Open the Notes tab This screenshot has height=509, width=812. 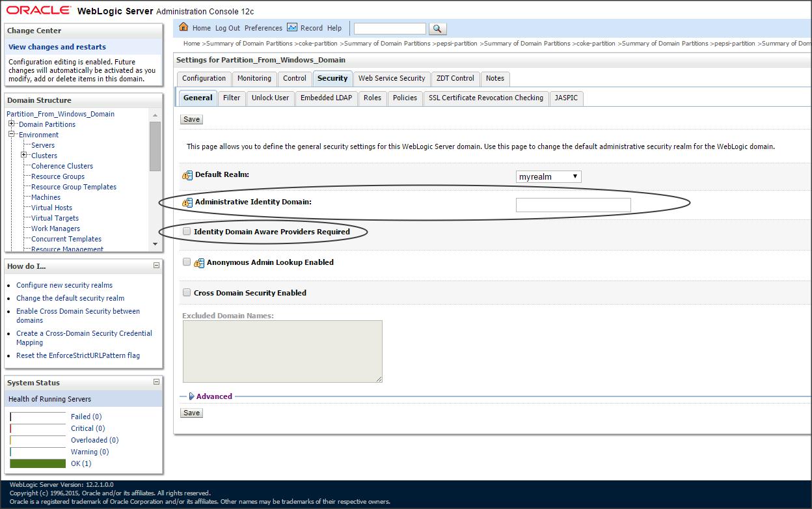pyautogui.click(x=495, y=78)
